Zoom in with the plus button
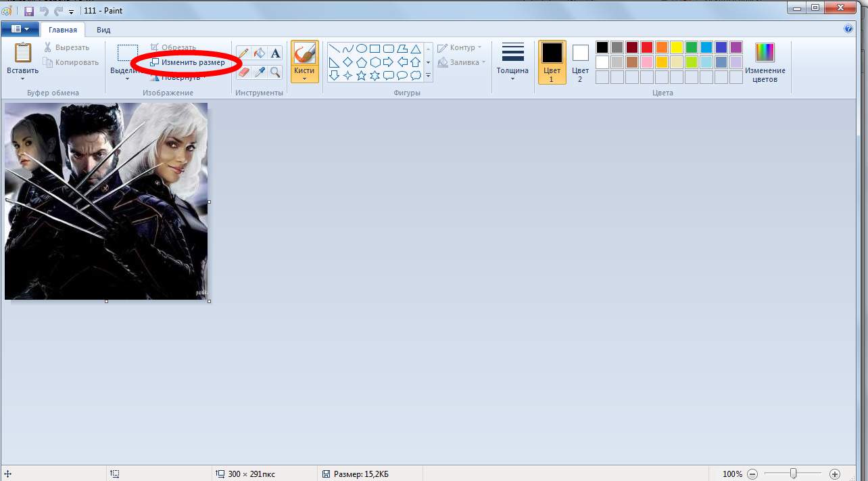This screenshot has width=868, height=481. [835, 474]
